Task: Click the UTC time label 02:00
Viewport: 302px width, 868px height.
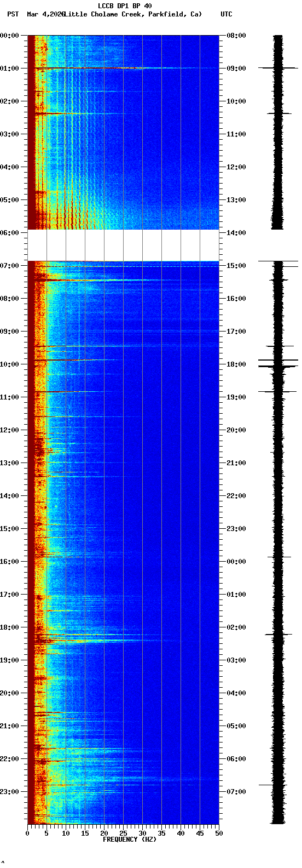Action: [x=236, y=627]
